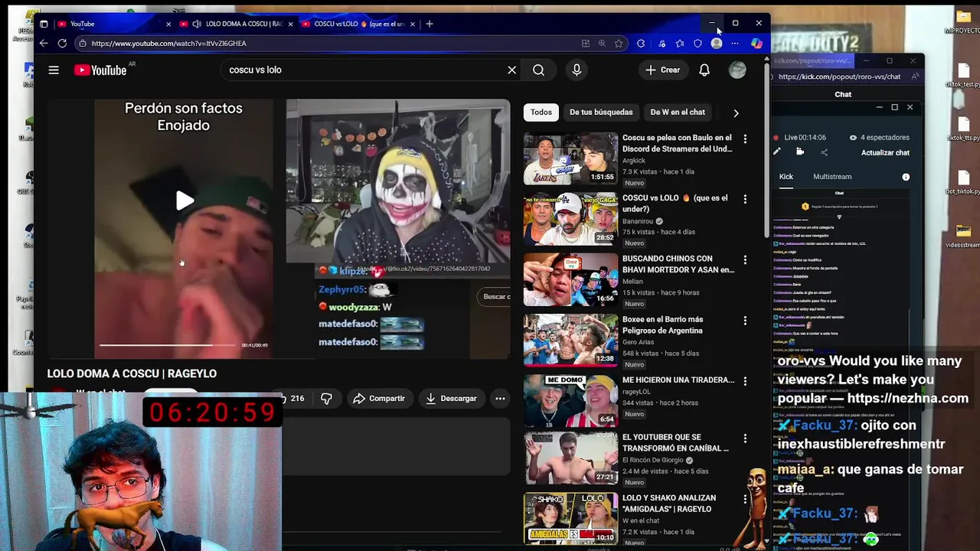Open EL YOUTUBER CANÍBAL video thumbnail
Viewport: 980px width, 551px height.
coord(570,458)
